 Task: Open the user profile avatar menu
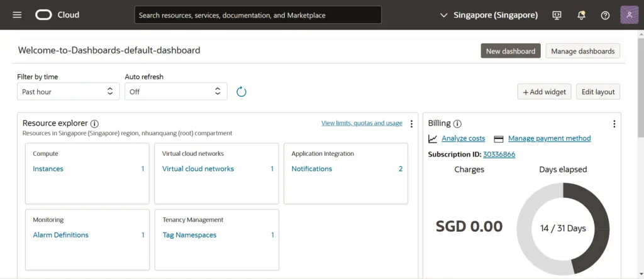coord(629,15)
